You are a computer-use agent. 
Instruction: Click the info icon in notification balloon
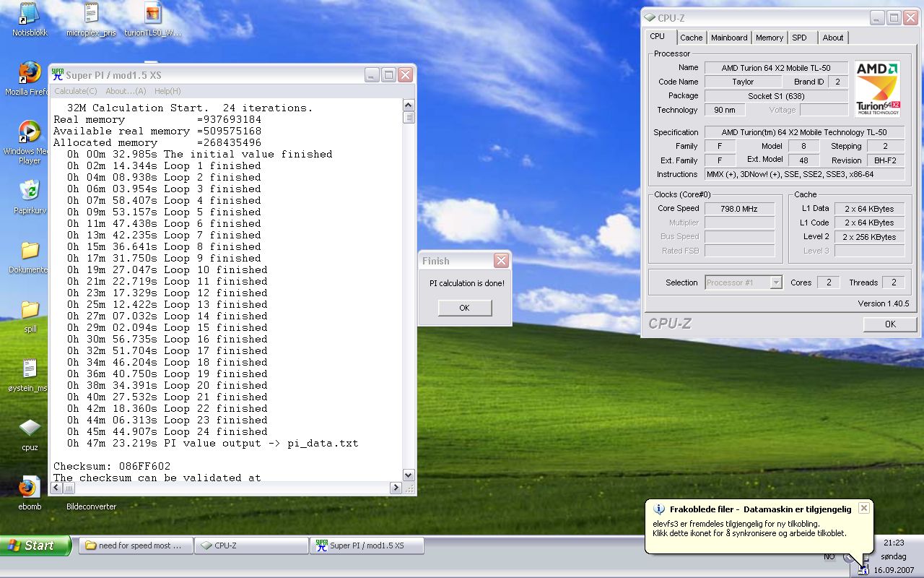(x=657, y=509)
